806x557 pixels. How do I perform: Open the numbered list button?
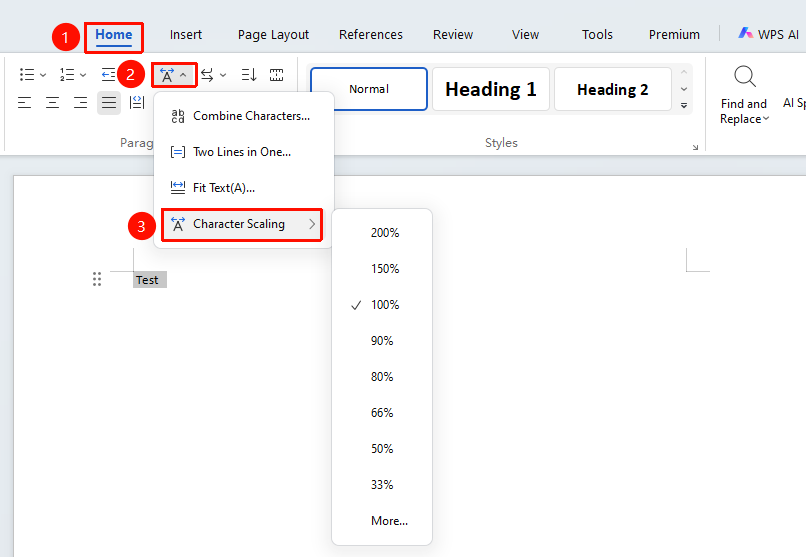tap(67, 75)
